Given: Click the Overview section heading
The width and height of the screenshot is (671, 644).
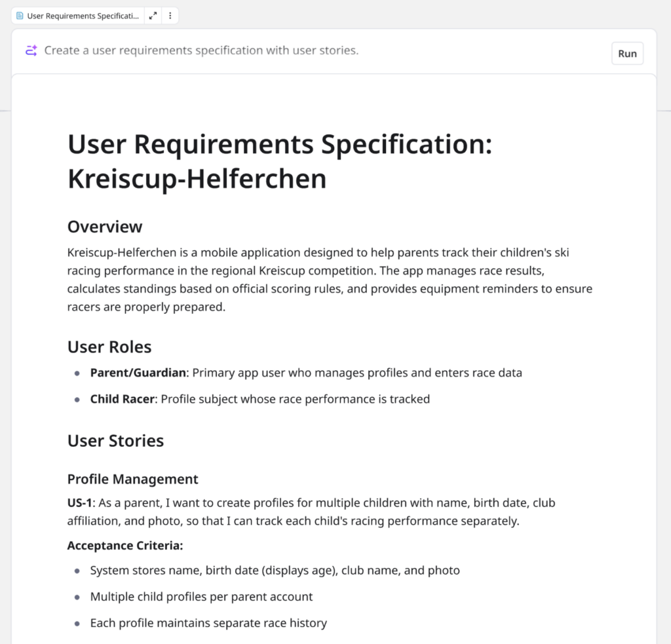Looking at the screenshot, I should pos(105,227).
